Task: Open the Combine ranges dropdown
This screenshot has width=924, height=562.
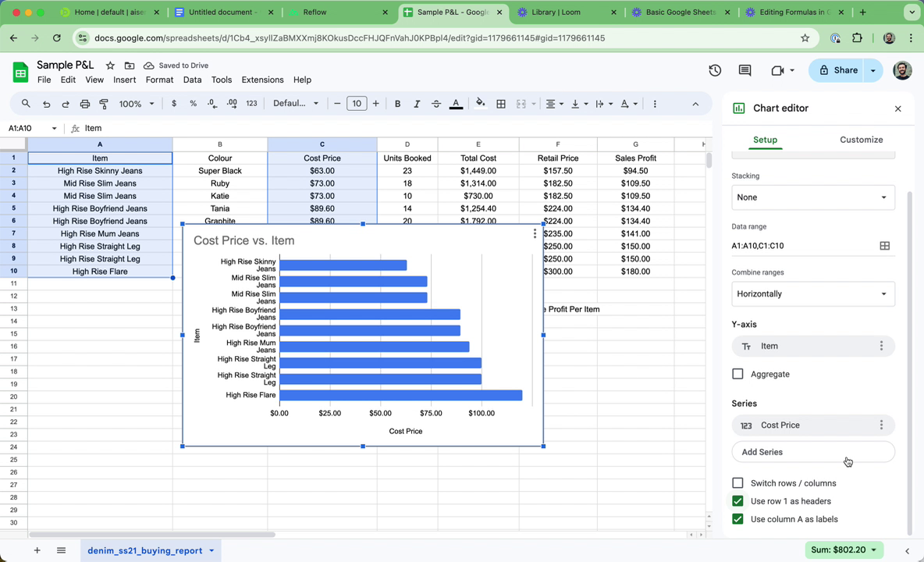Action: tap(812, 294)
